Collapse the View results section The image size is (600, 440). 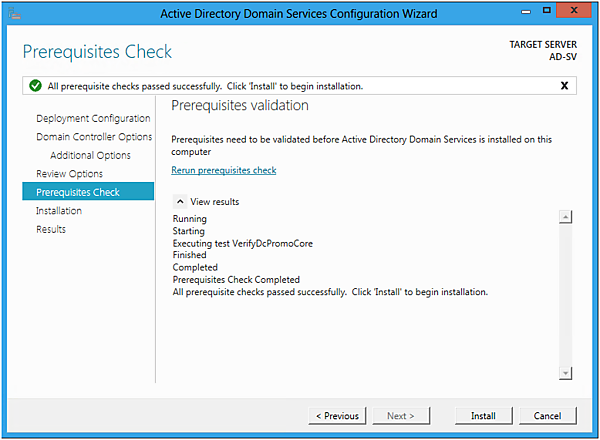pos(180,201)
